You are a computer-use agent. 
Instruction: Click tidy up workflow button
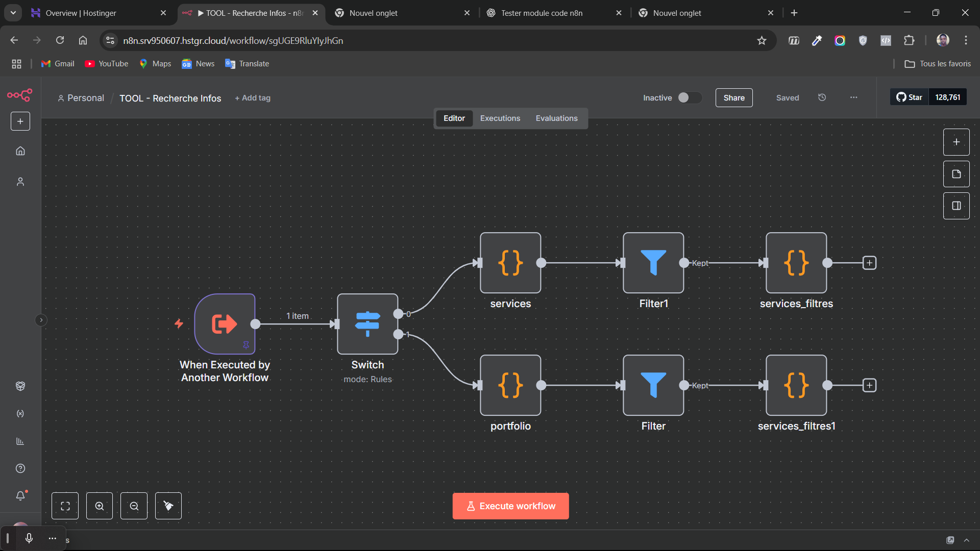(x=168, y=506)
